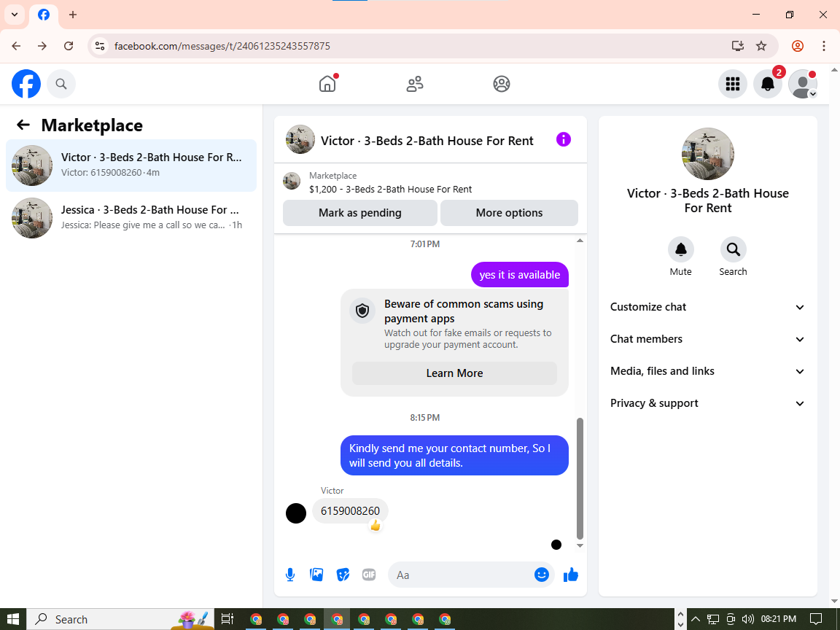The height and width of the screenshot is (630, 840).
Task: Click the install app icon in address bar
Action: (738, 46)
